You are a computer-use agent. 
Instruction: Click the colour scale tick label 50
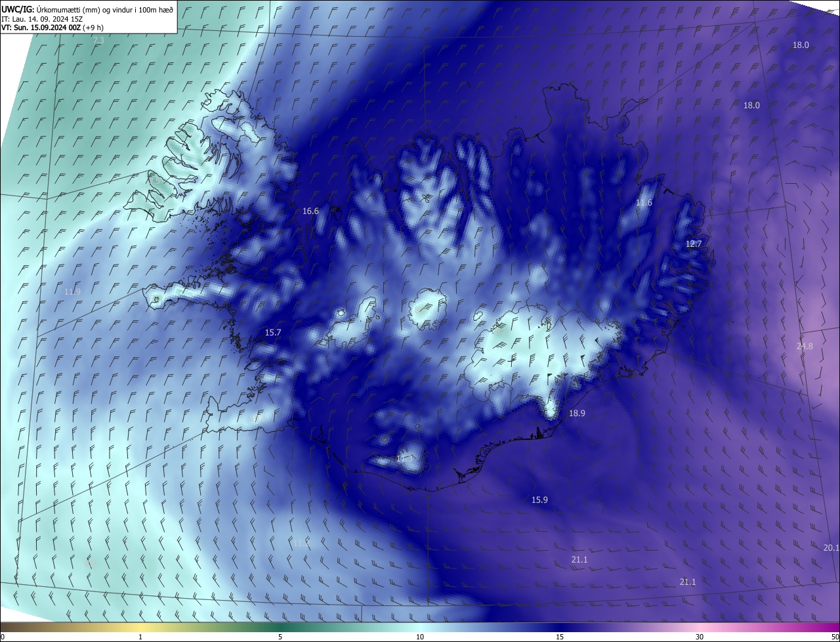click(835, 637)
